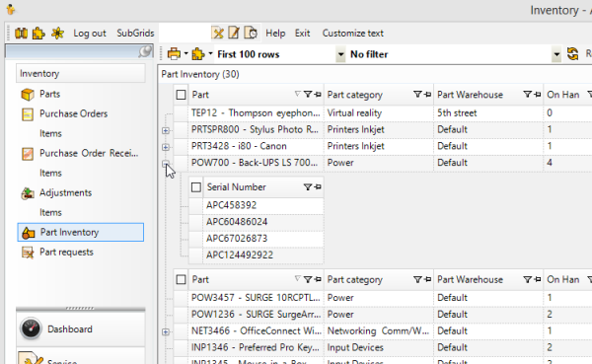Click pin icon on top Part Warehouse column
The height and width of the screenshot is (364, 592).
click(x=538, y=95)
